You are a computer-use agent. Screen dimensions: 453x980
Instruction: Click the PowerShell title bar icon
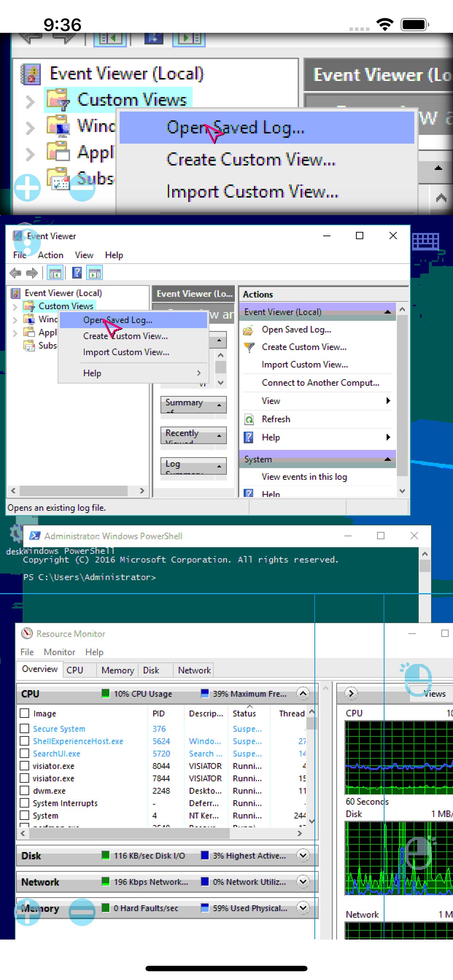35,536
